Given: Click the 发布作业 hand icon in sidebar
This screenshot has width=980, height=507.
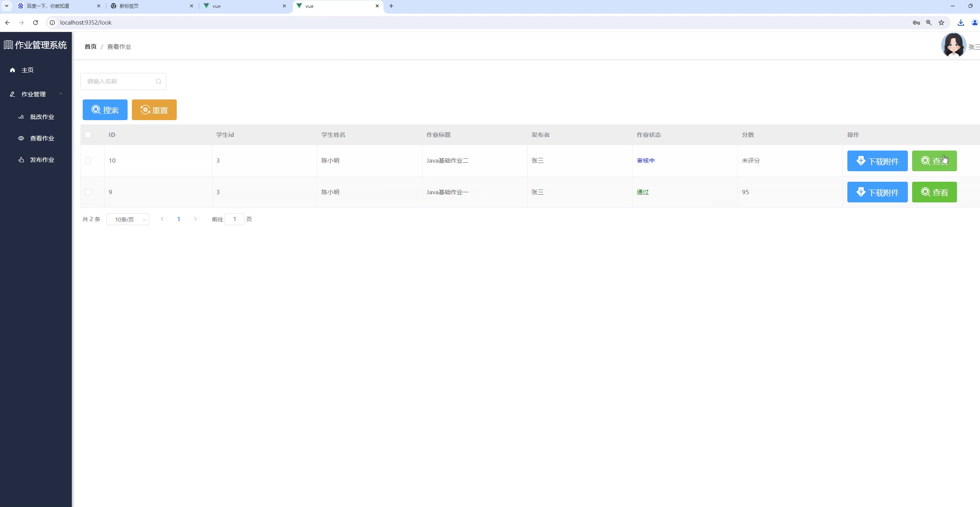Looking at the screenshot, I should pos(21,160).
